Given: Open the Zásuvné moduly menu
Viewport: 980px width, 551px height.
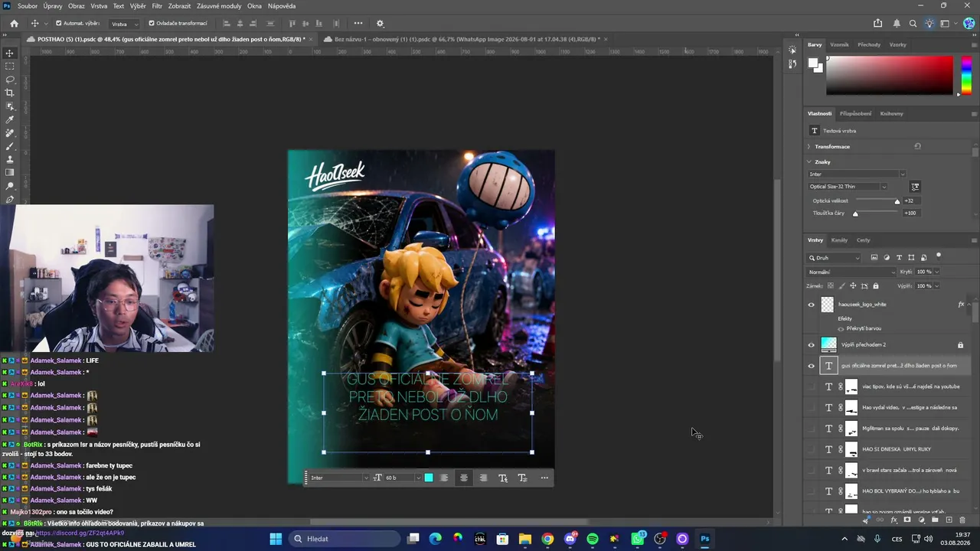Looking at the screenshot, I should 219,6.
